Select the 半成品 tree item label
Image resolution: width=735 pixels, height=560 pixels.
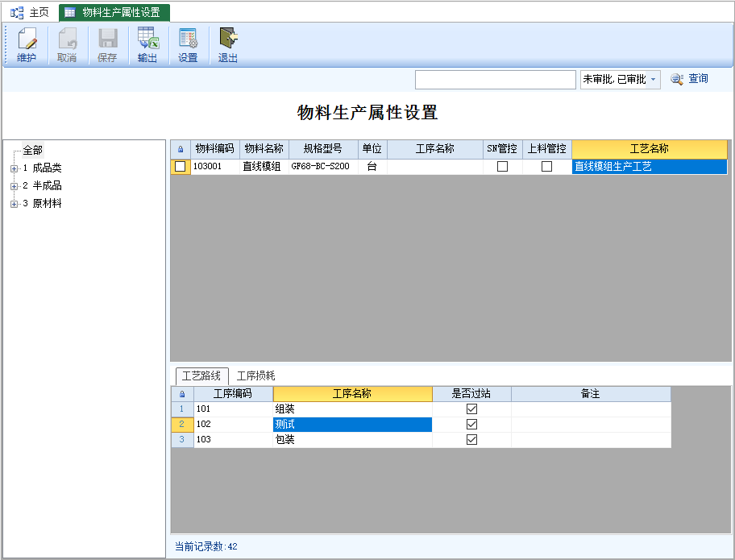(x=47, y=185)
